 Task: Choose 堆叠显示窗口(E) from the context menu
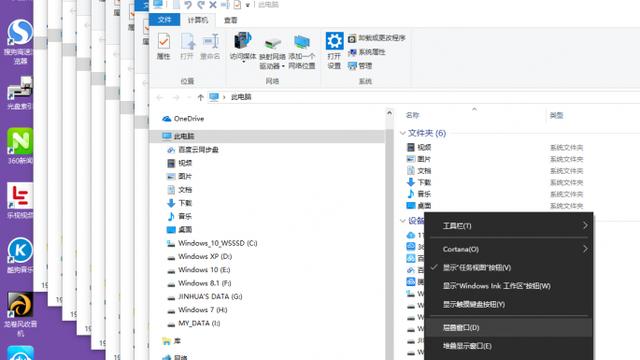pyautogui.click(x=509, y=346)
